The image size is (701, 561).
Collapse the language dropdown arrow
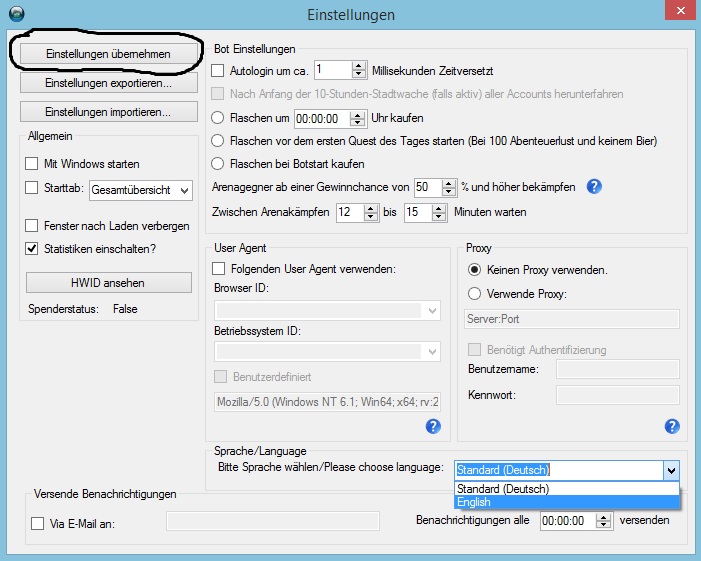[671, 470]
